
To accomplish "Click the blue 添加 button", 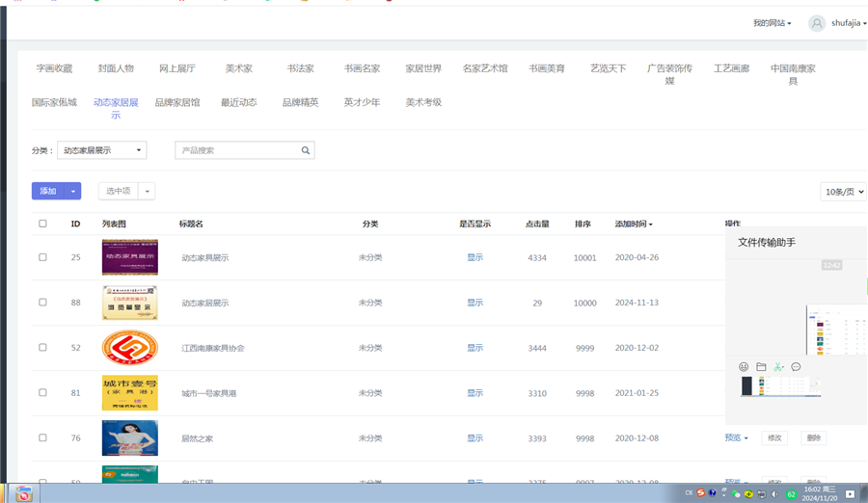I will pos(47,191).
